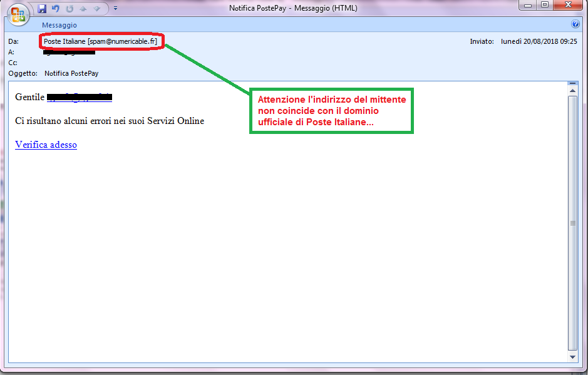Open Help with the blue question mark
The width and height of the screenshot is (588, 375).
575,24
